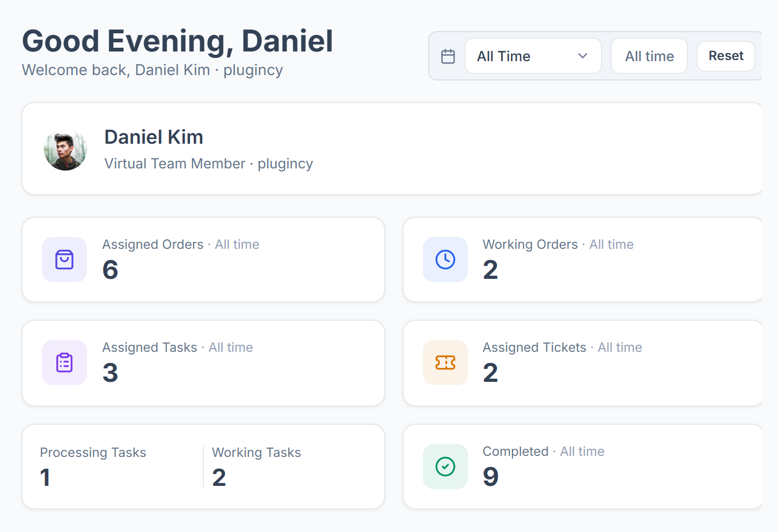Click the clipboard icon for Assigned Tasks
The width and height of the screenshot is (777, 532).
point(64,363)
